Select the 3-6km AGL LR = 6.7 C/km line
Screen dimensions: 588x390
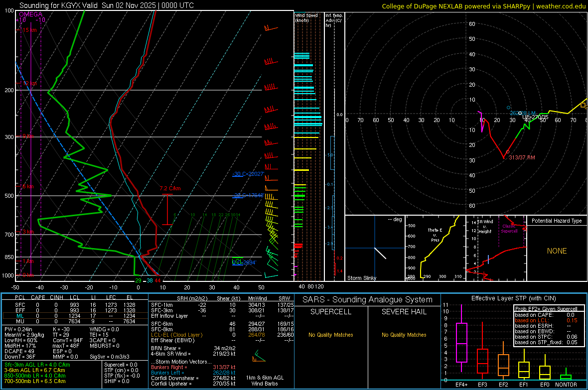35,370
